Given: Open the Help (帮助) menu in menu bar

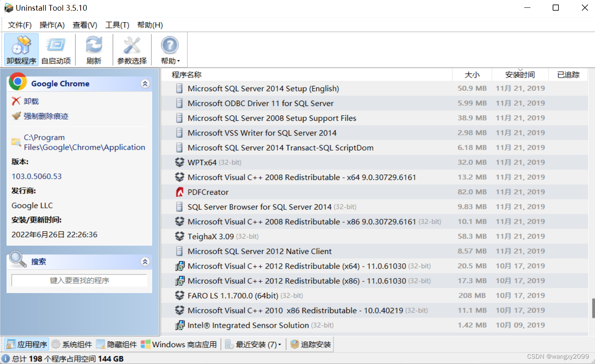Looking at the screenshot, I should 150,25.
